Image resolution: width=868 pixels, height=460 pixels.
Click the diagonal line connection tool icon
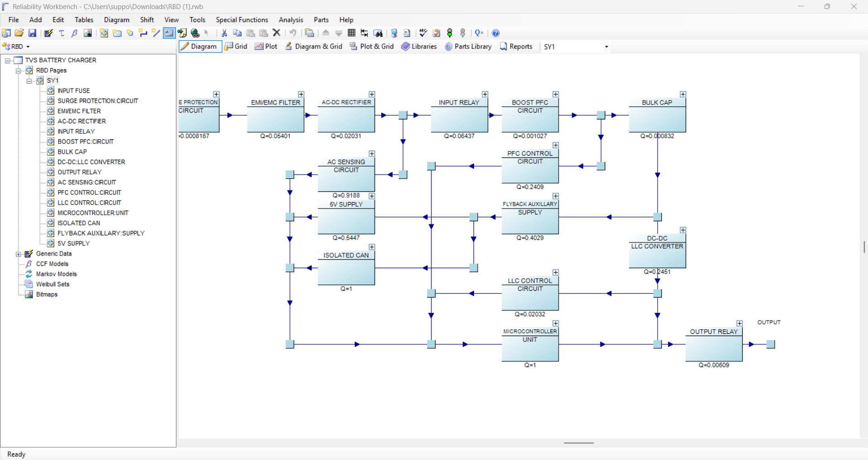pyautogui.click(x=156, y=33)
